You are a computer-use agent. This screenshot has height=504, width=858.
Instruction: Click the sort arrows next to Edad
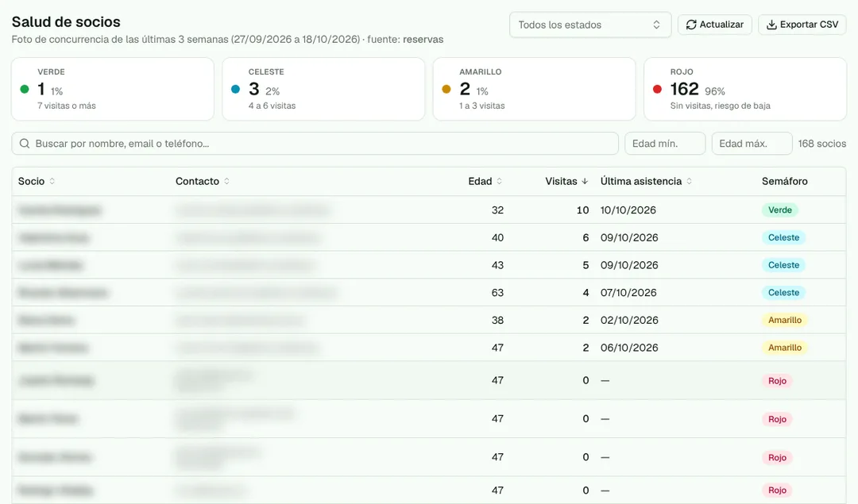pos(499,181)
